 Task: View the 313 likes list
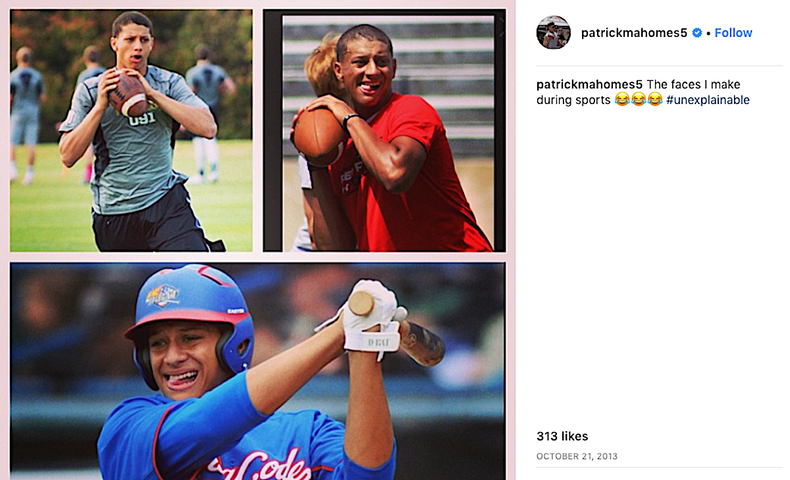click(x=562, y=436)
